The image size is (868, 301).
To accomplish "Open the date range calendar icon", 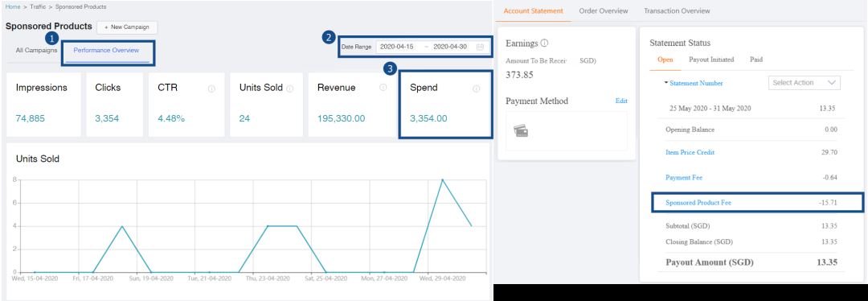I will point(480,47).
